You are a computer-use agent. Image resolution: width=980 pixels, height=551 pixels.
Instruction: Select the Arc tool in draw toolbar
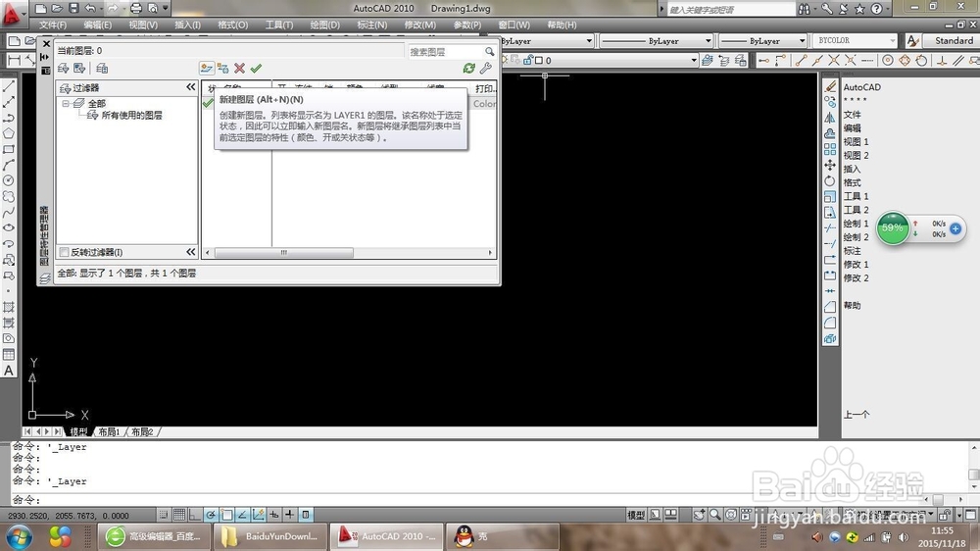[x=9, y=165]
